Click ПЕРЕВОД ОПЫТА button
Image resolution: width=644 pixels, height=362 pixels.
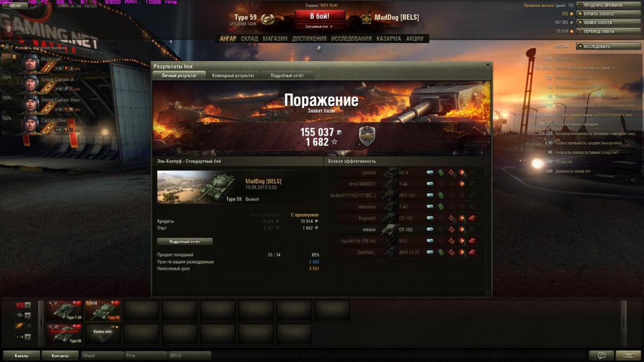click(609, 31)
